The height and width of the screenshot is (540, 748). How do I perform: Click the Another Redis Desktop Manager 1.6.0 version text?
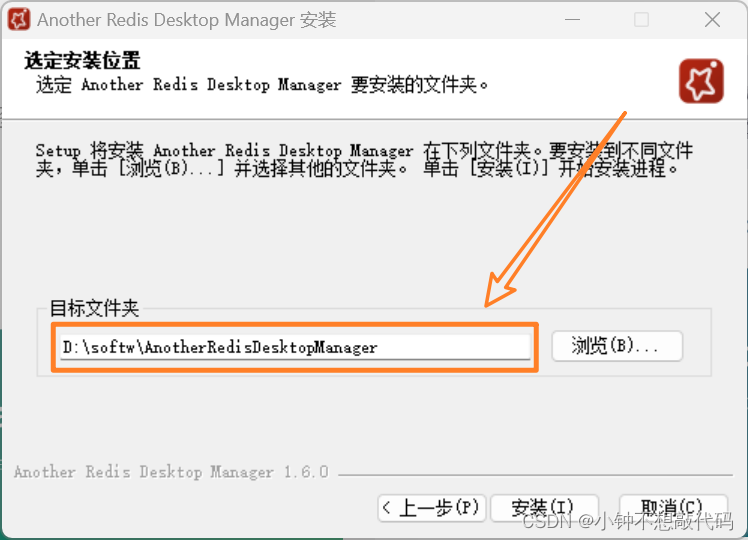coord(171,472)
